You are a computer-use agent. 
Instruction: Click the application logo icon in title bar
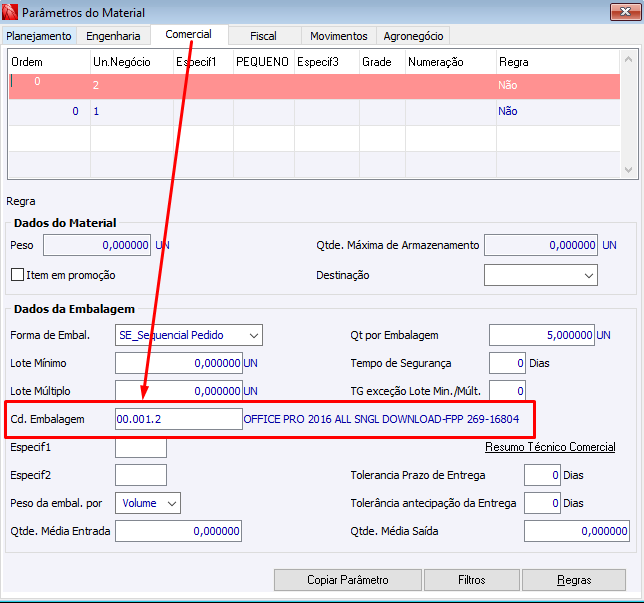click(x=10, y=12)
